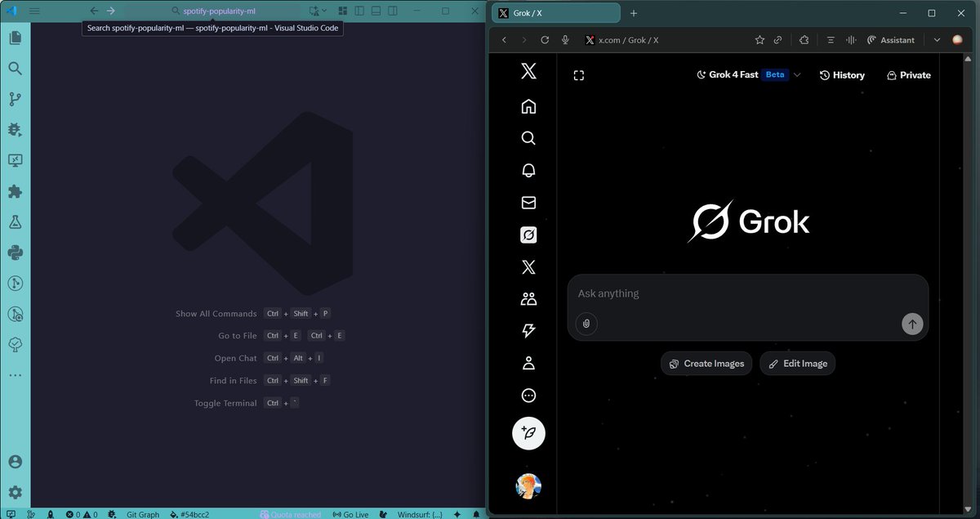980x519 pixels.
Task: Reload the Grok page
Action: coord(545,40)
